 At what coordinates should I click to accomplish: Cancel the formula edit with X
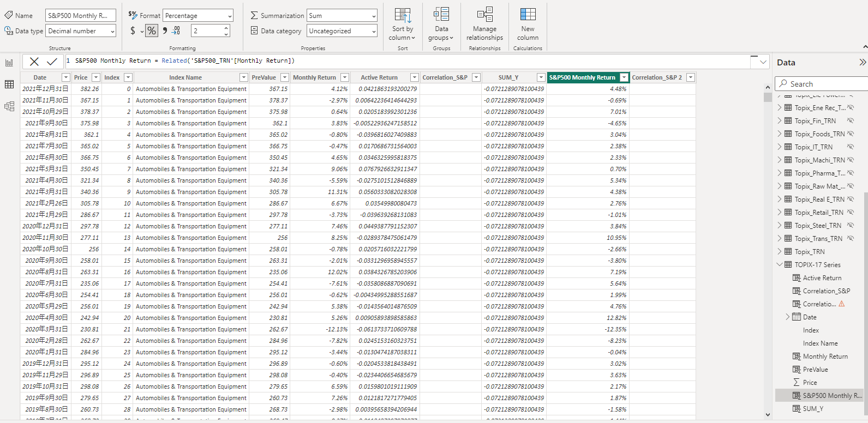(x=34, y=62)
